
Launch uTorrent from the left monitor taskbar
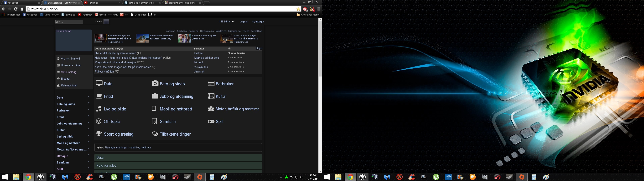click(114, 177)
